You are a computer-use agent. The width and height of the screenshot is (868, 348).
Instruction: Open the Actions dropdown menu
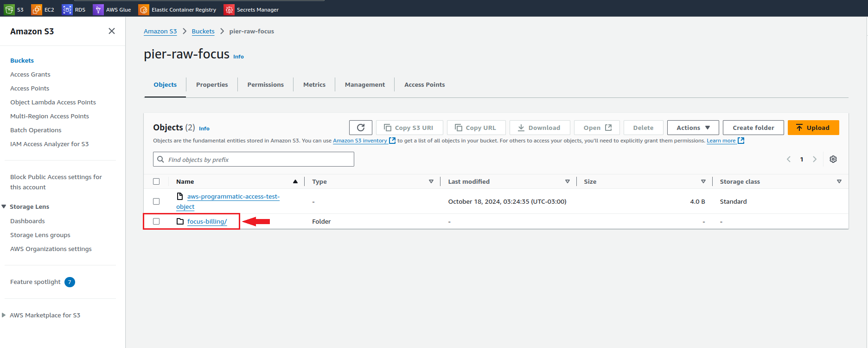pyautogui.click(x=693, y=128)
